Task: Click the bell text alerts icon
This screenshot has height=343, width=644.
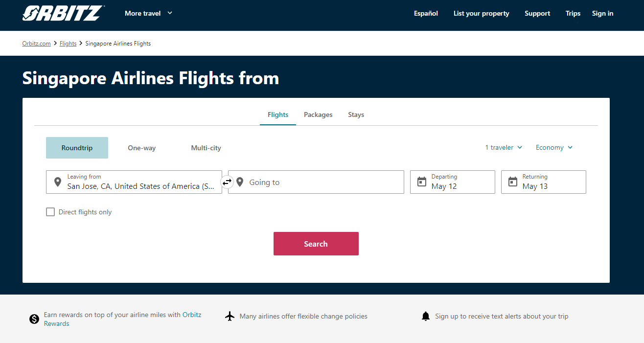Action: (x=426, y=317)
